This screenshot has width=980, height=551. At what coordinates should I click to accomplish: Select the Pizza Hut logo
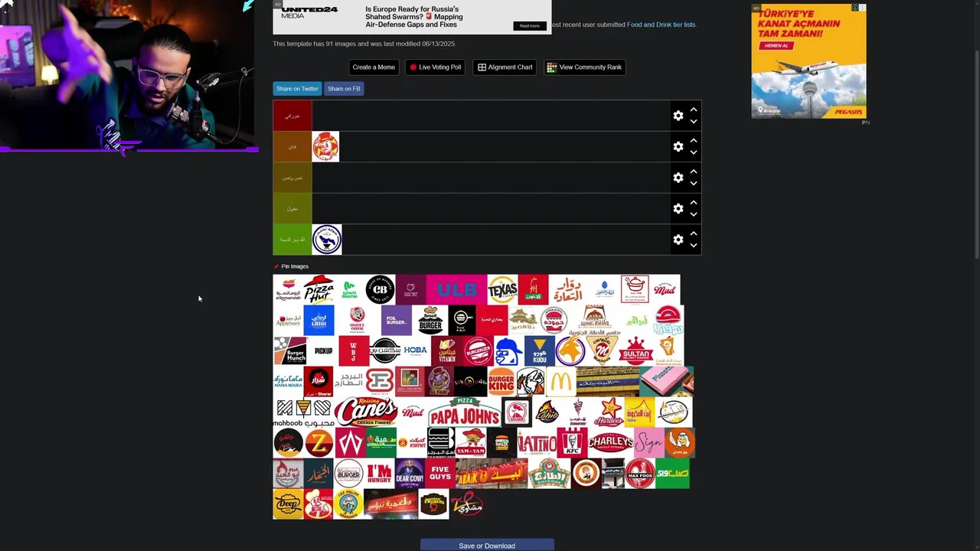pyautogui.click(x=318, y=289)
